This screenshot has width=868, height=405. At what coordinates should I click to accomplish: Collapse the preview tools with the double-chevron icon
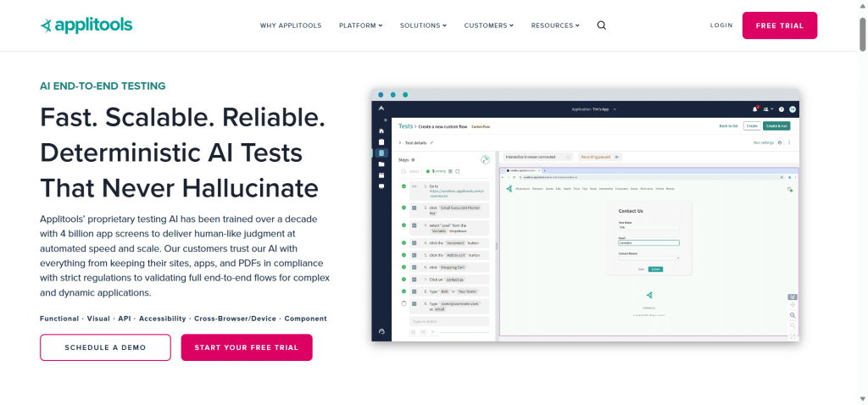pyautogui.click(x=793, y=297)
